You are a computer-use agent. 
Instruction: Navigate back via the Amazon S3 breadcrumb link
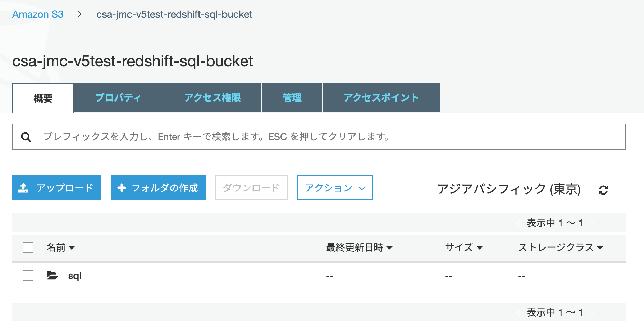pos(38,14)
